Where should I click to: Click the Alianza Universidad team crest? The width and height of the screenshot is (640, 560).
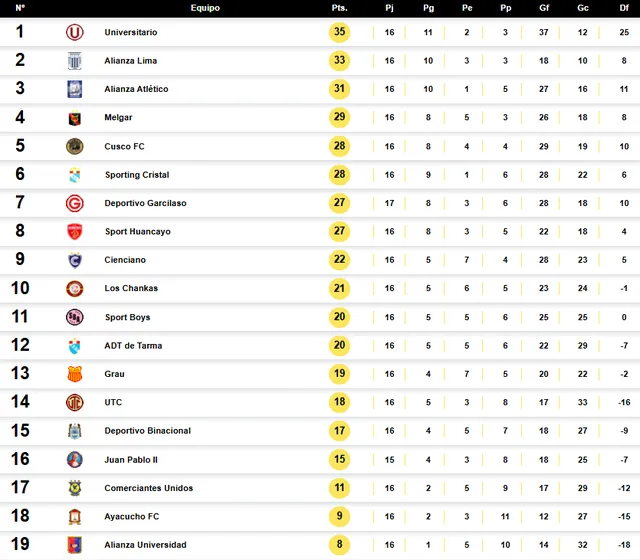pos(75,545)
